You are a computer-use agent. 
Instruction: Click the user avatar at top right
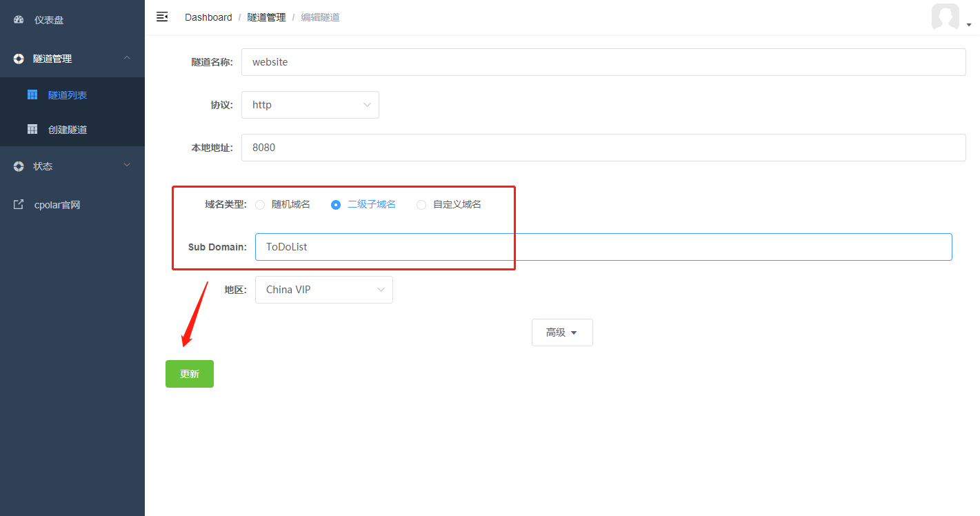tap(945, 17)
